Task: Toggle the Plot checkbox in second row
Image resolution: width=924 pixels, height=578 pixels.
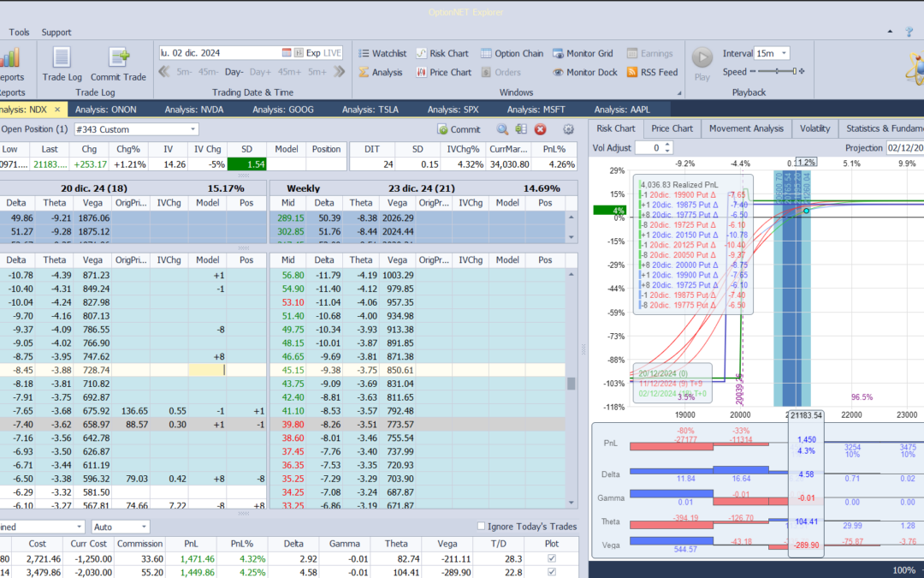Action: 551,571
